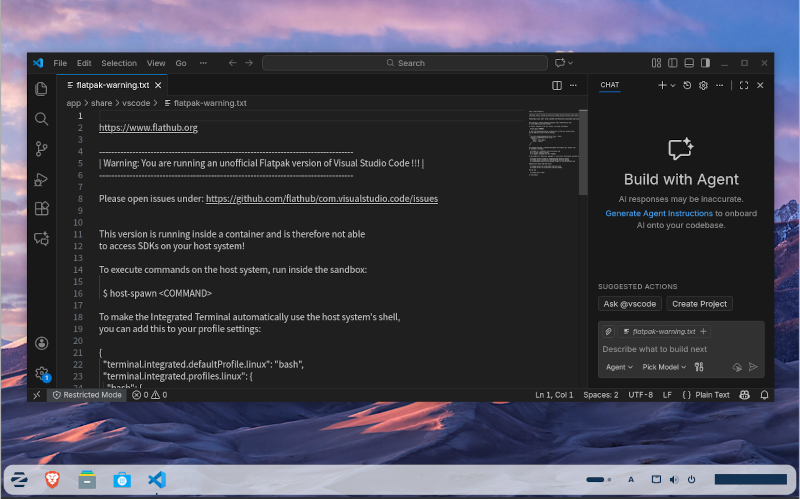Open Chat sessions icon in activity bar
800x499 pixels.
coord(41,238)
